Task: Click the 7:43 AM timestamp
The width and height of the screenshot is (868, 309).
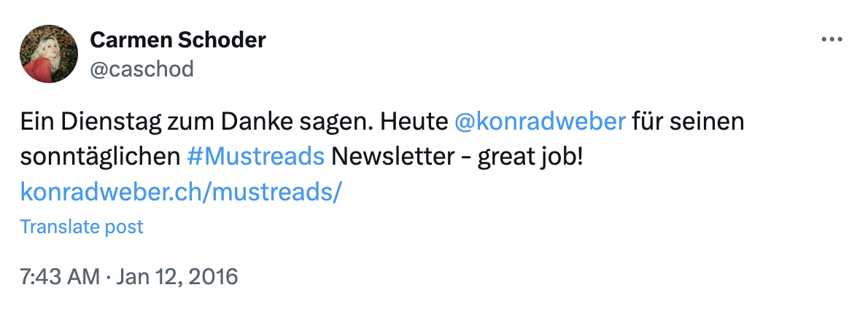Action: (x=61, y=277)
